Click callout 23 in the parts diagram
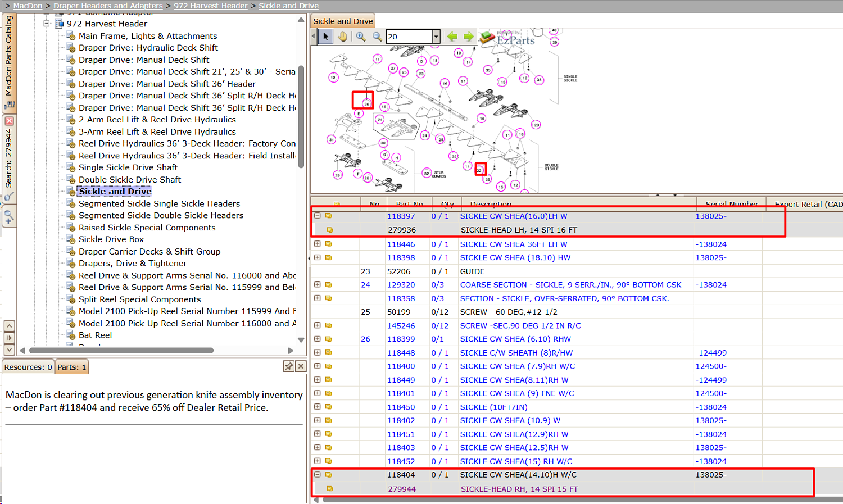 (x=421, y=74)
